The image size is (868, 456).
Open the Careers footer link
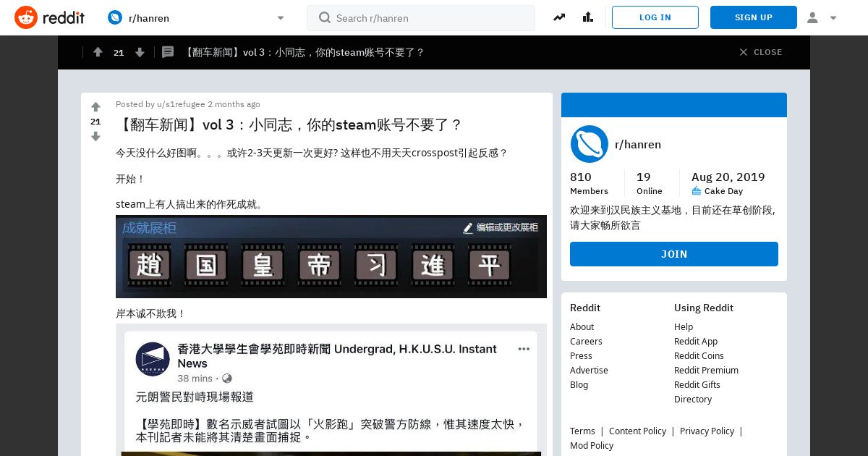[586, 341]
